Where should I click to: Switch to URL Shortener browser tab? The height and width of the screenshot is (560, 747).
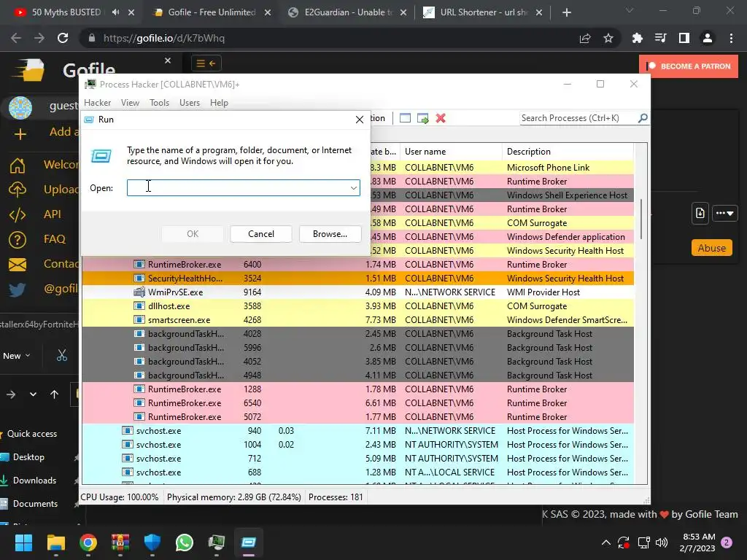[483, 12]
